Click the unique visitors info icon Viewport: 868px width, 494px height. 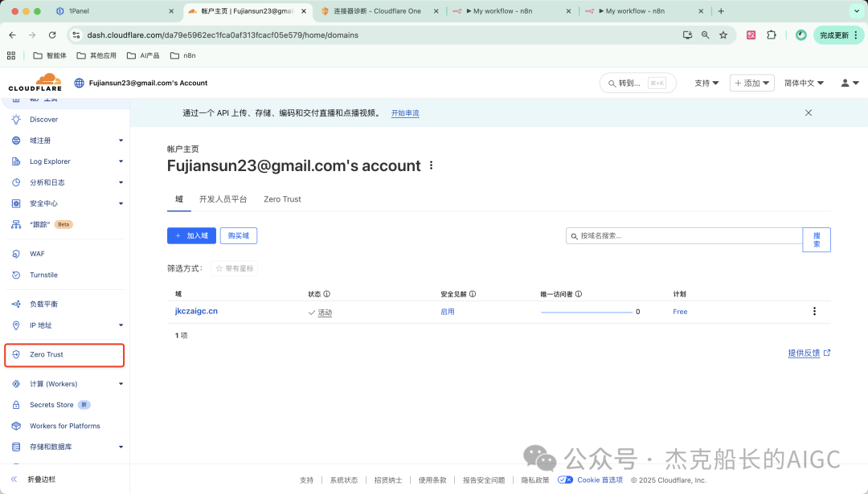579,294
